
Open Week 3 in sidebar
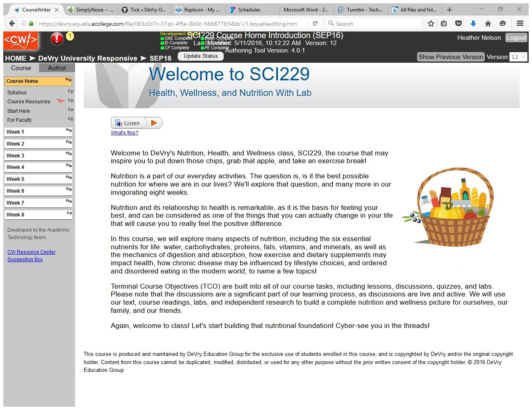[39, 156]
